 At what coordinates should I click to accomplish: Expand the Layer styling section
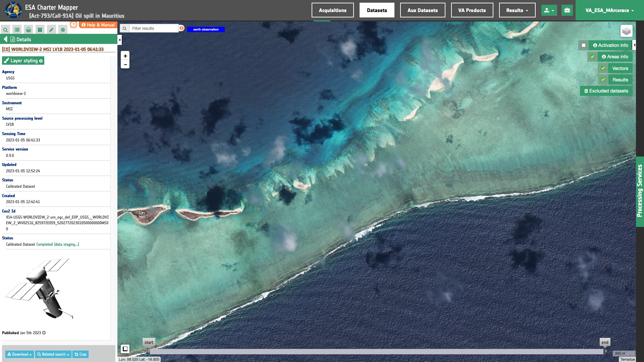click(23, 61)
